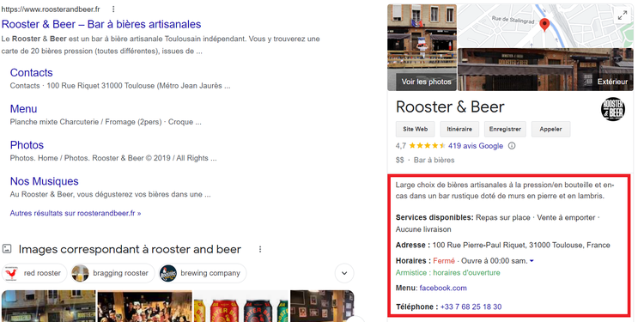Click the red map pin on Rue de Stalingrad

pos(544,25)
